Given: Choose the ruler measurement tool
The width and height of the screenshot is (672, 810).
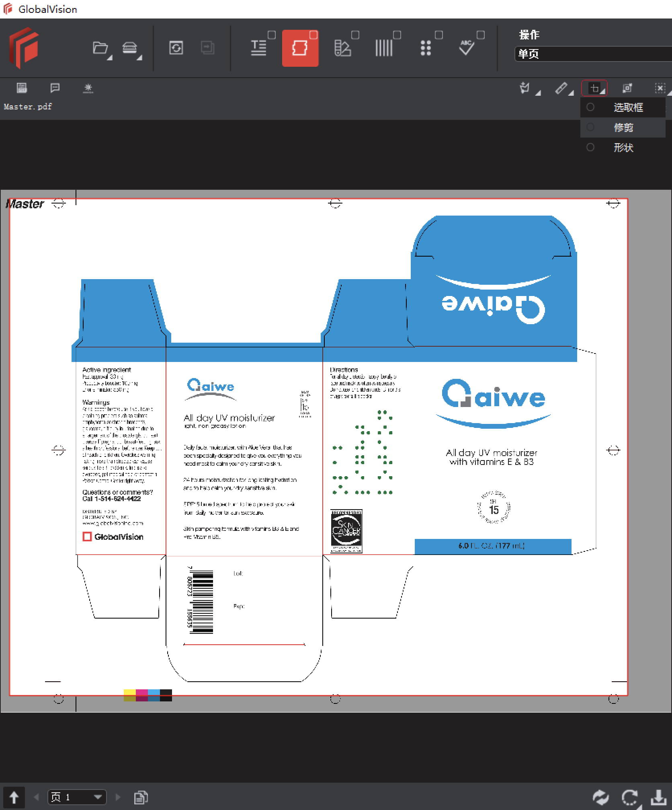Looking at the screenshot, I should tap(561, 88).
